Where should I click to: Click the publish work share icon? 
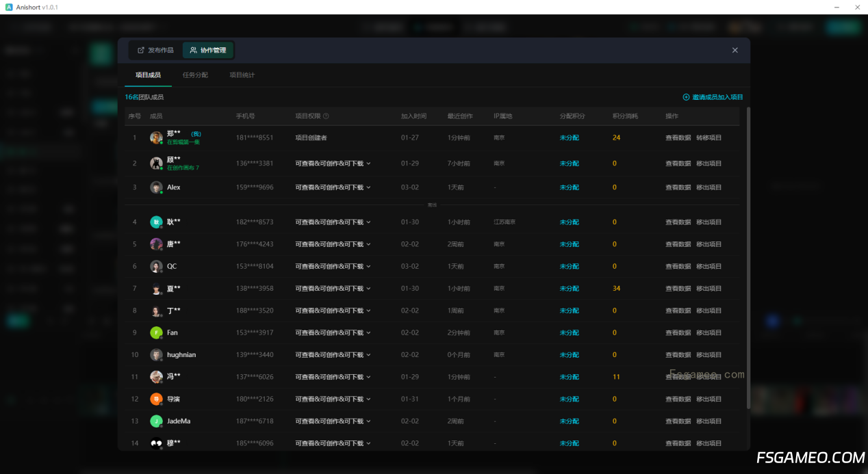tap(141, 50)
